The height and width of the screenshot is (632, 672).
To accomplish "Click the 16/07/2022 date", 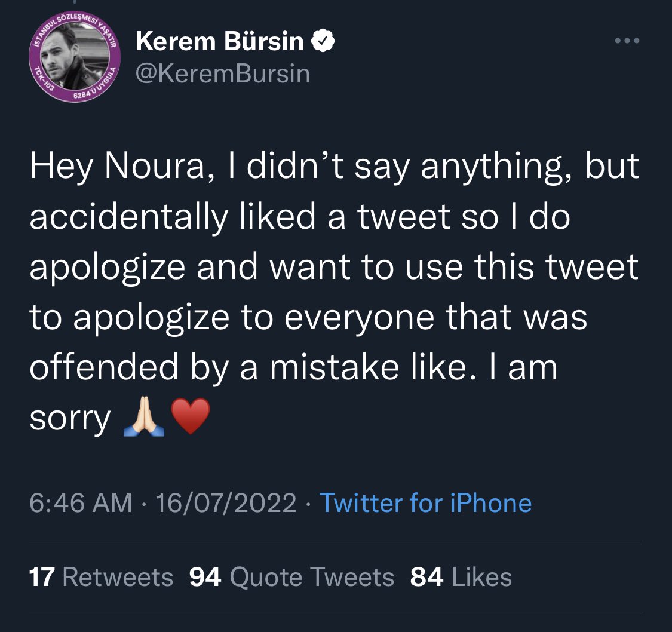I will tap(226, 503).
